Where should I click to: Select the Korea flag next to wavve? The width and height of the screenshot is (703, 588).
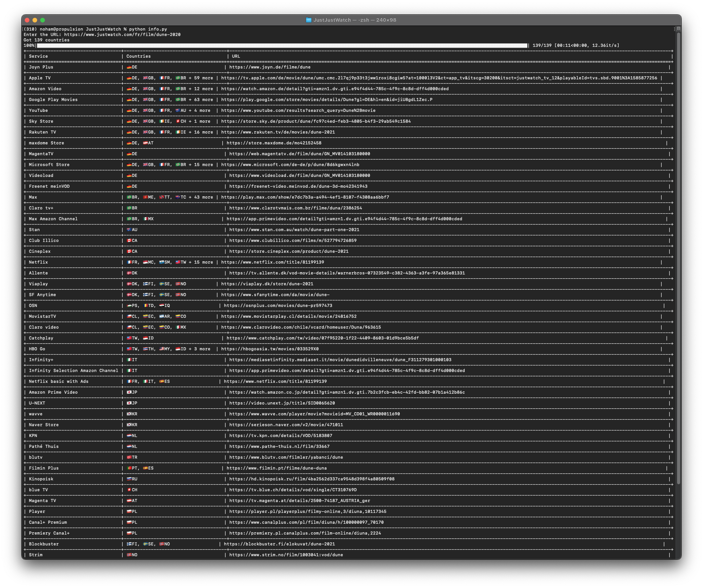click(x=129, y=414)
